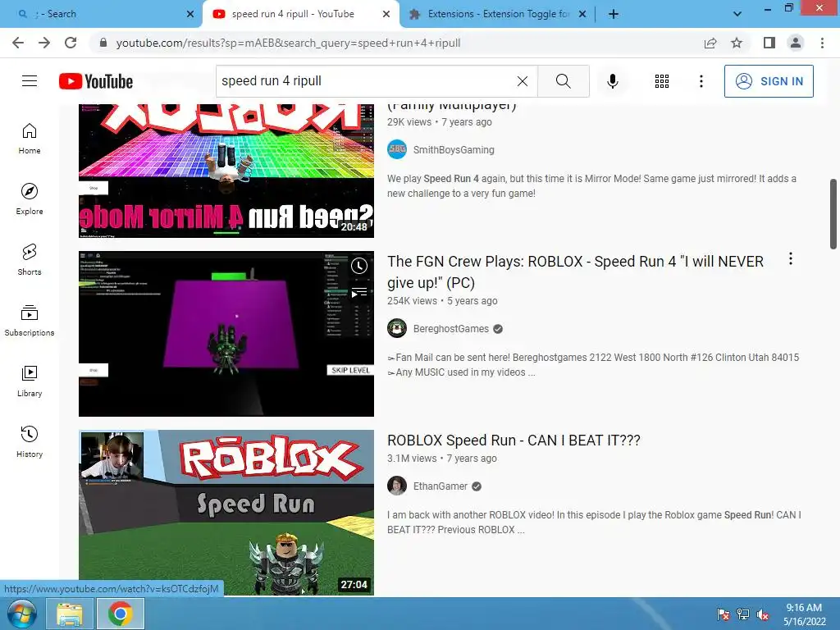The height and width of the screenshot is (630, 840).
Task: Click the '3.1M views' text
Action: [x=412, y=459]
